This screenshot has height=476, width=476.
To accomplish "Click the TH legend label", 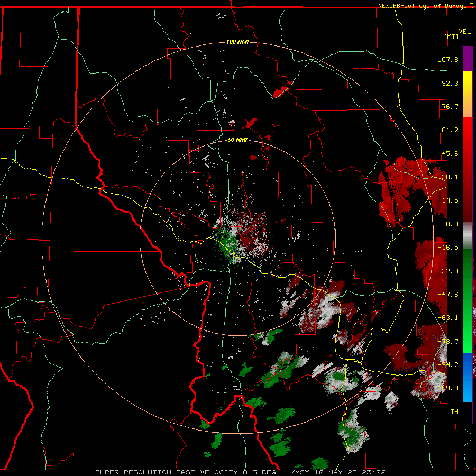I will point(454,412).
